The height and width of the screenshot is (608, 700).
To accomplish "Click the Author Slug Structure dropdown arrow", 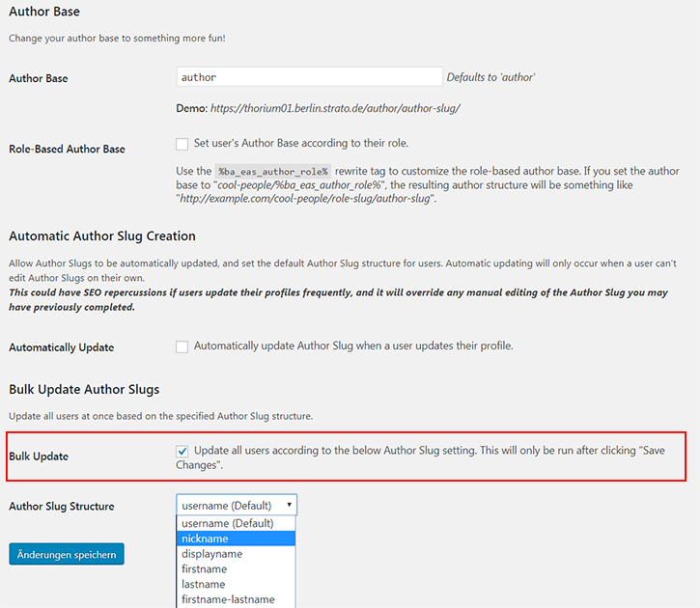I will click(290, 505).
